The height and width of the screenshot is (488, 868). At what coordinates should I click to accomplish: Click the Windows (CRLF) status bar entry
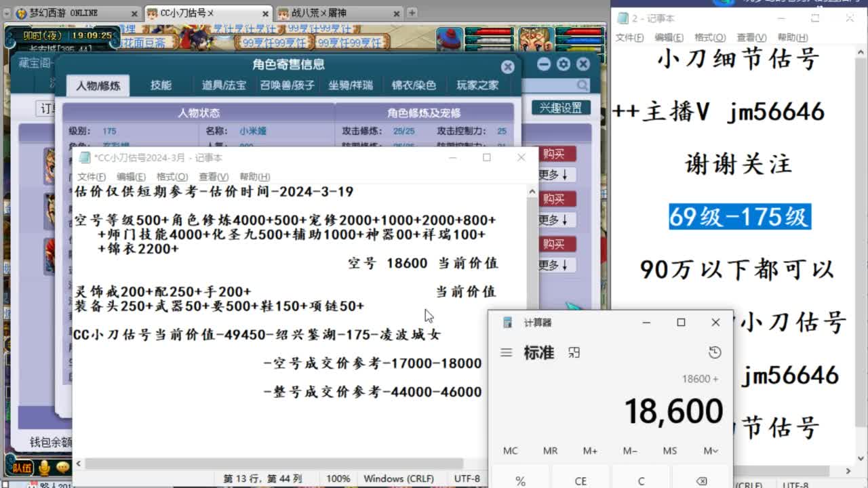pyautogui.click(x=399, y=479)
